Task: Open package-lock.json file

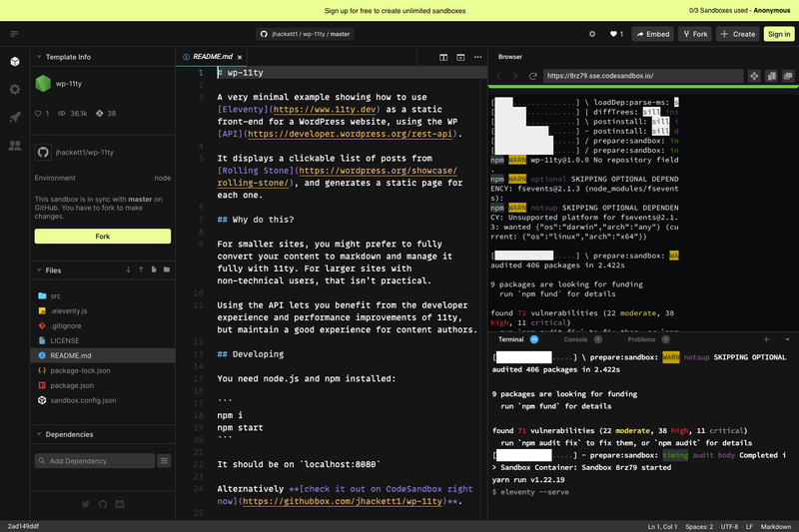Action: pyautogui.click(x=103, y=370)
